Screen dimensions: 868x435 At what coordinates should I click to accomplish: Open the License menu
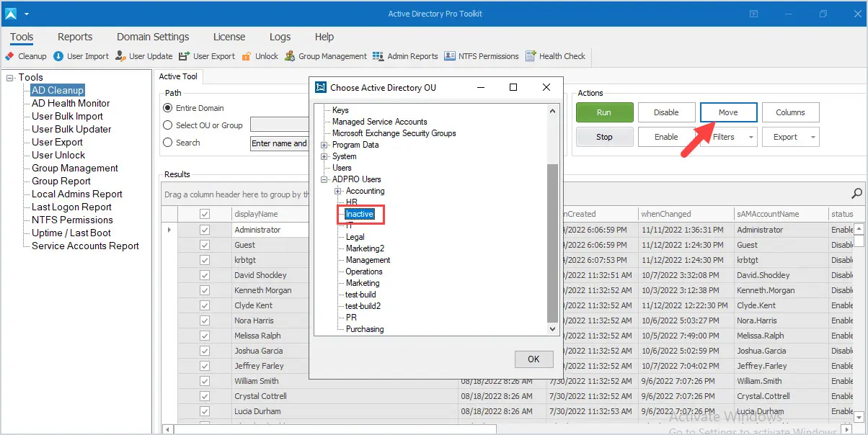click(x=229, y=37)
